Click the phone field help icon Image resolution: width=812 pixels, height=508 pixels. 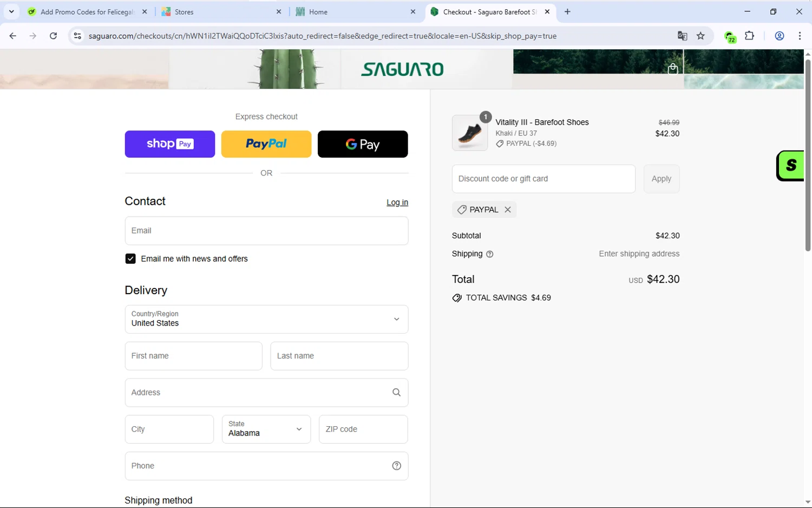tap(396, 466)
